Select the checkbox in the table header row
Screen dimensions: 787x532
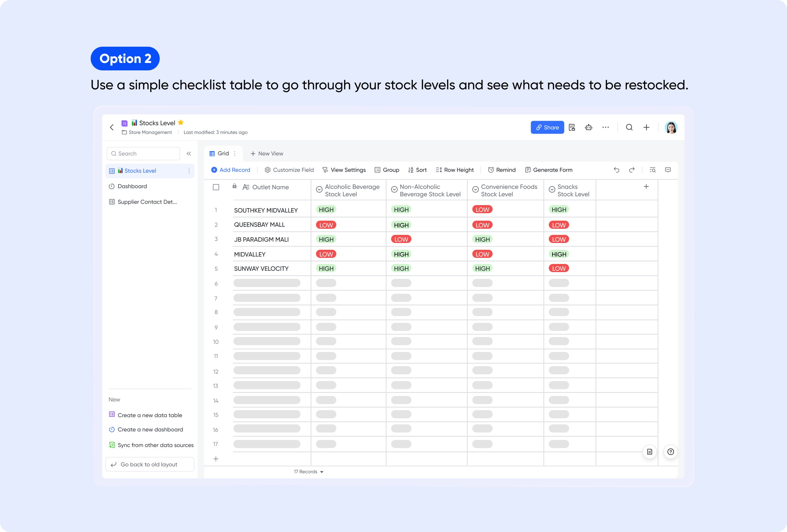click(216, 187)
